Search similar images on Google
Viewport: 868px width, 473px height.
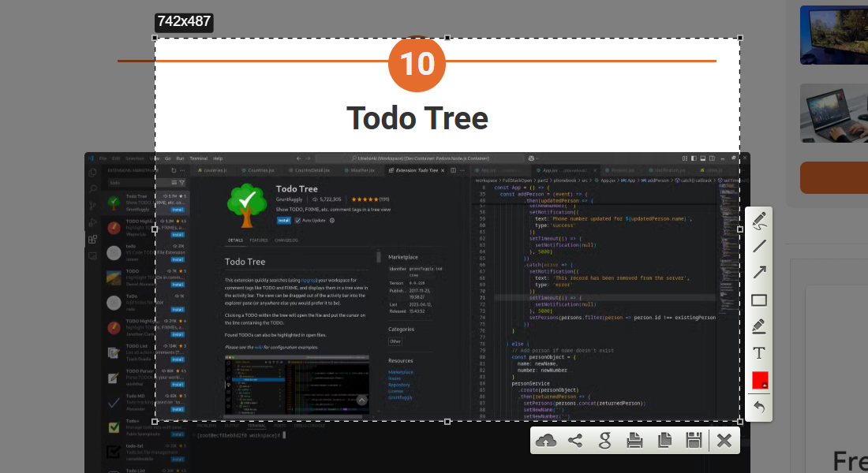(605, 441)
